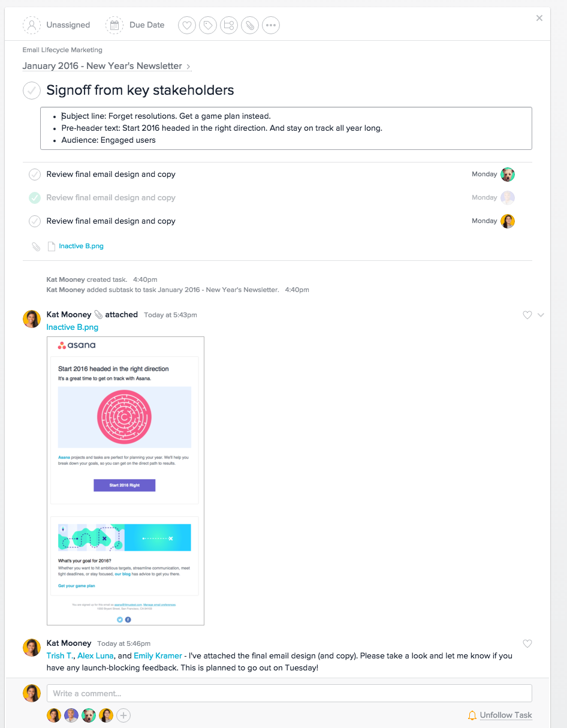The height and width of the screenshot is (728, 567).
Task: Click the paperclip attachment icon in the toolbar
Action: 249,25
